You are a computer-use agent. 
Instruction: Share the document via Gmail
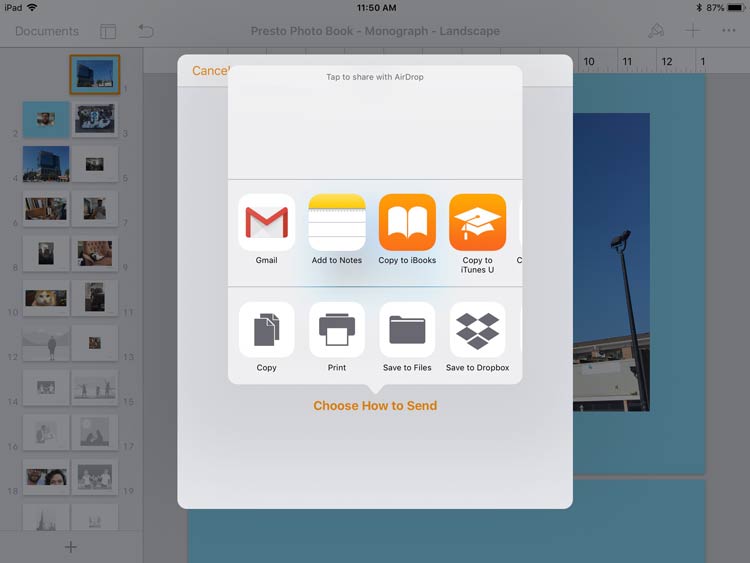pyautogui.click(x=266, y=222)
